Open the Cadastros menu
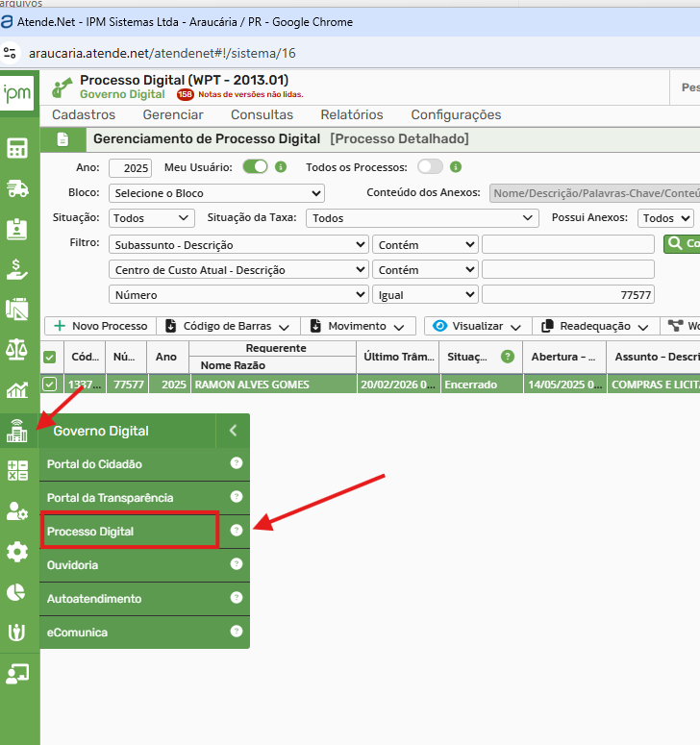The width and height of the screenshot is (700, 745). pyautogui.click(x=84, y=114)
